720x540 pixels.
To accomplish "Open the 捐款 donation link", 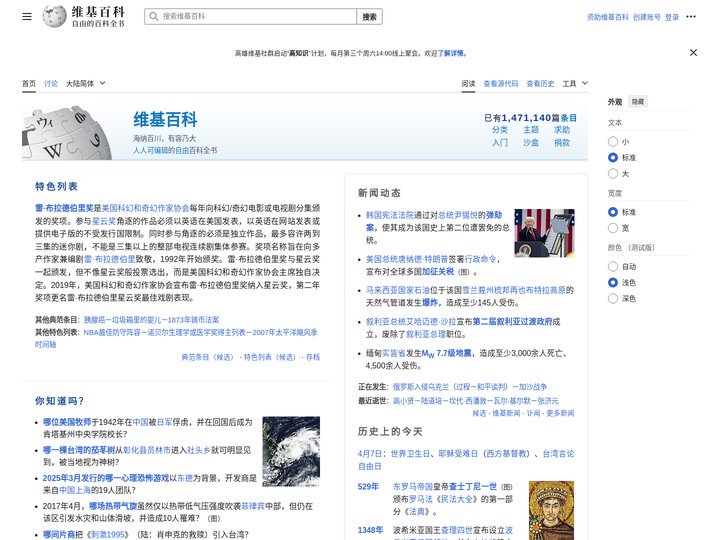I will coord(562,143).
